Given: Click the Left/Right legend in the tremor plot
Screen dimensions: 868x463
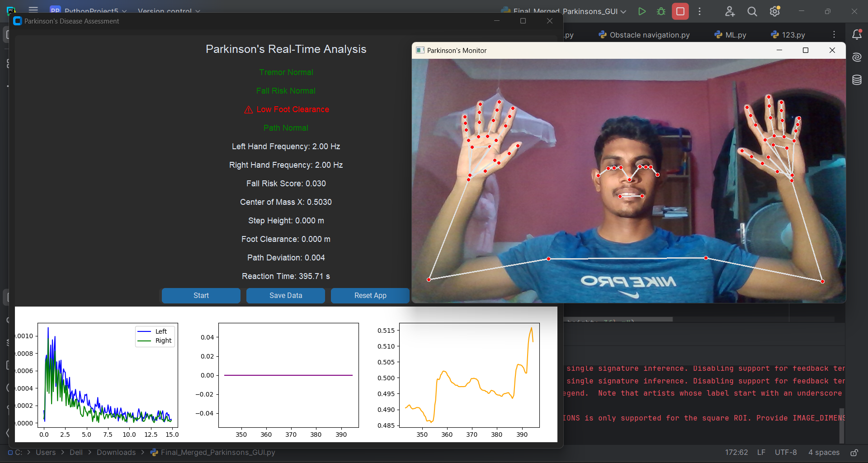Looking at the screenshot, I should point(155,336).
